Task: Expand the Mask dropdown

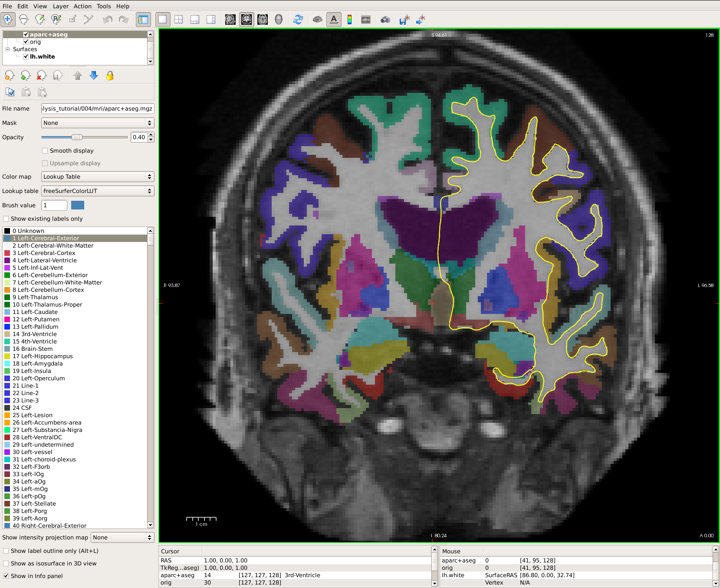Action: pos(98,123)
